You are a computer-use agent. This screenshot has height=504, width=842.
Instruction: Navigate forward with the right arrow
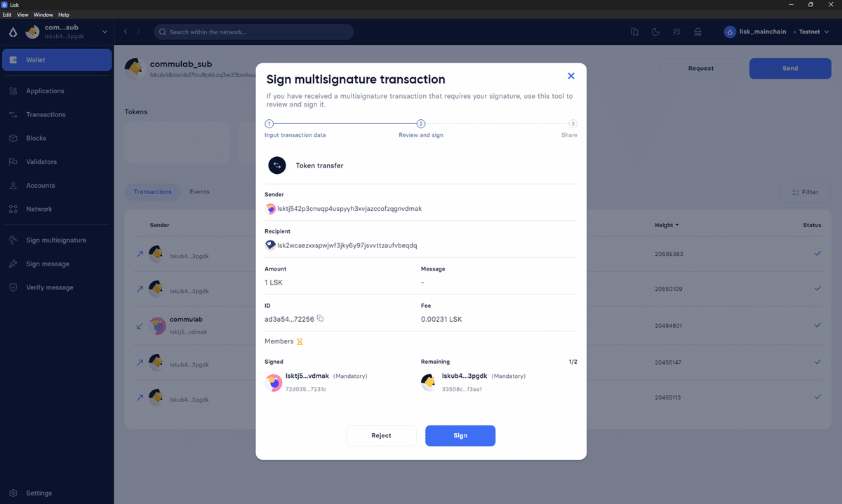[138, 32]
